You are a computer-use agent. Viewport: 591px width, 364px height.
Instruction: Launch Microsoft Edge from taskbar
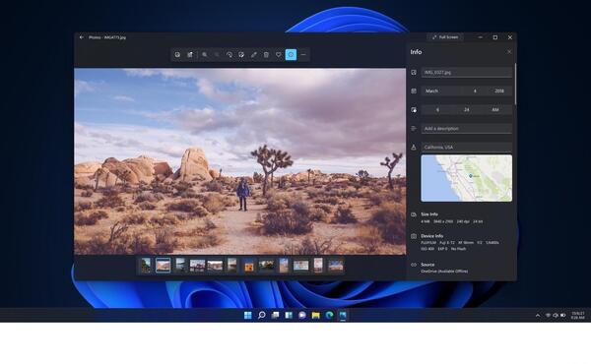pos(329,316)
